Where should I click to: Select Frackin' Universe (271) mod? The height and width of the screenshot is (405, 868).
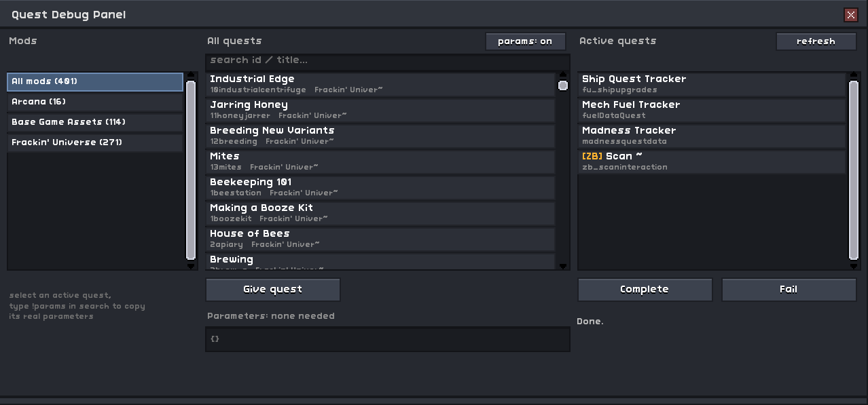(x=95, y=142)
